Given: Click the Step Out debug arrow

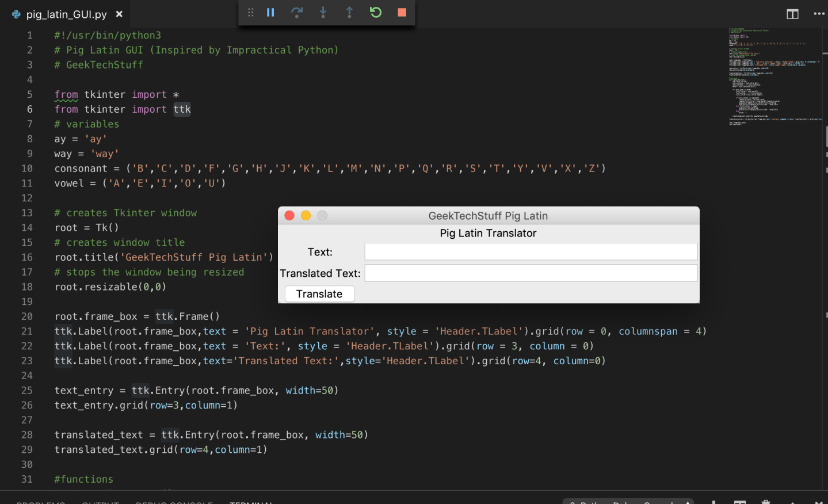Looking at the screenshot, I should [349, 12].
